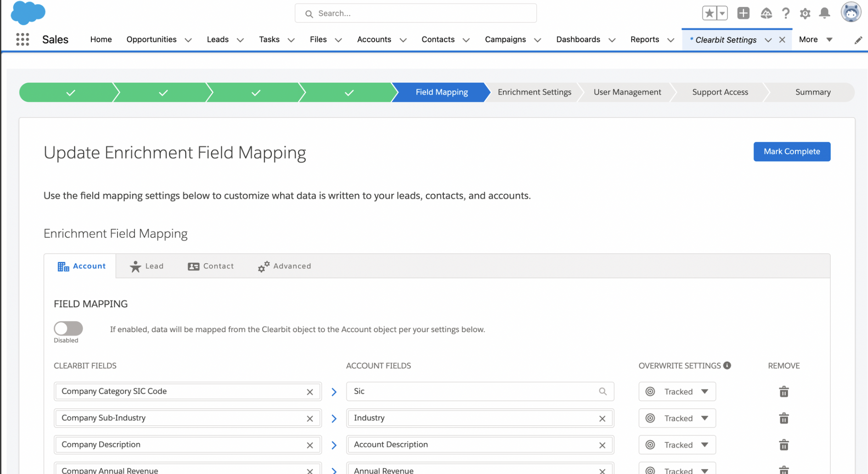
Task: Go to the Home tab
Action: coord(101,39)
